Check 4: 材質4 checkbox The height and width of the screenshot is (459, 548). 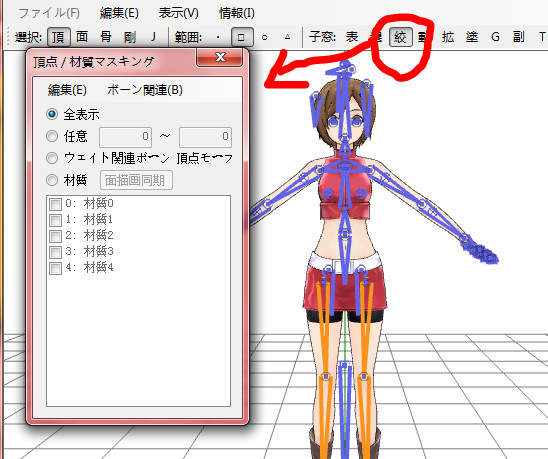point(56,268)
